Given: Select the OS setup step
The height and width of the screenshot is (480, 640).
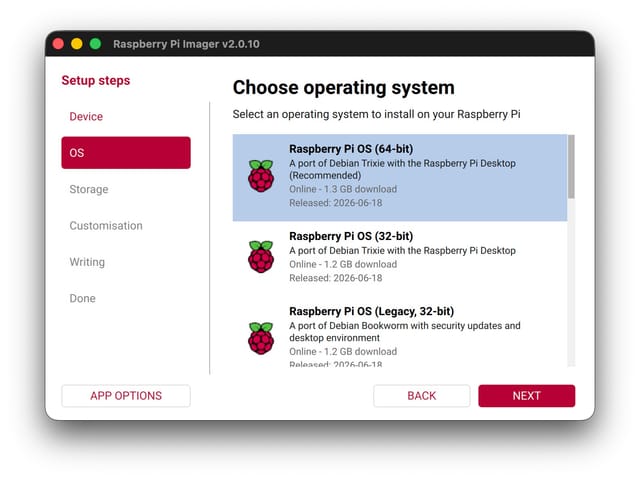Looking at the screenshot, I should (x=126, y=153).
